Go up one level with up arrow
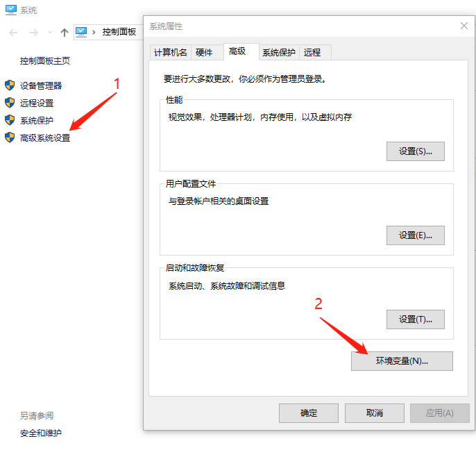Image resolution: width=476 pixels, height=450 pixels. (64, 32)
